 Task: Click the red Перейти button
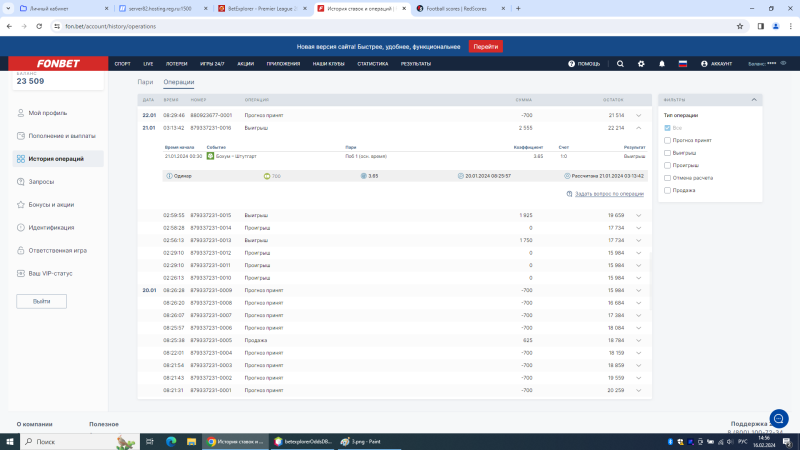pyautogui.click(x=485, y=46)
